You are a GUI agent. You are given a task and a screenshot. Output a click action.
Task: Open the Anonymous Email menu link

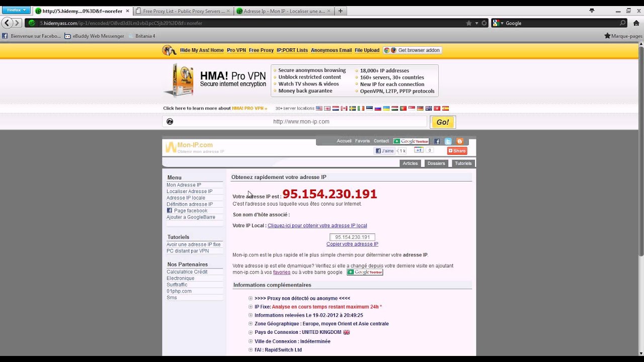(x=331, y=50)
